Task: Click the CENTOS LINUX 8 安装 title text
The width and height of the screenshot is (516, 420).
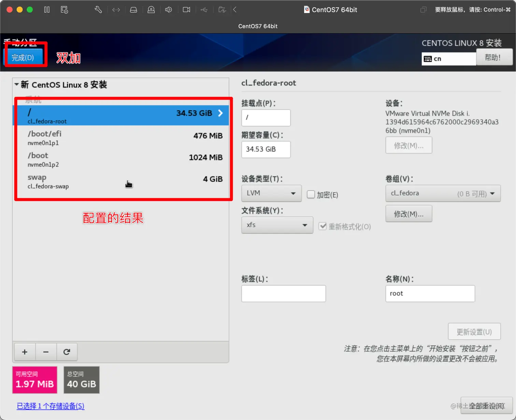Action: [x=461, y=43]
